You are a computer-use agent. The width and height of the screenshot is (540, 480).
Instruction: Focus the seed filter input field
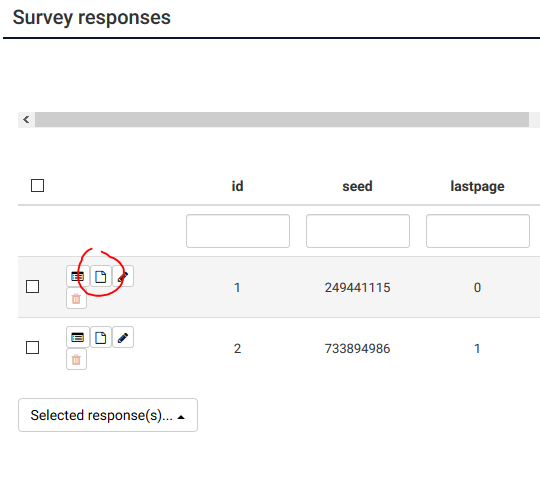[x=358, y=231]
